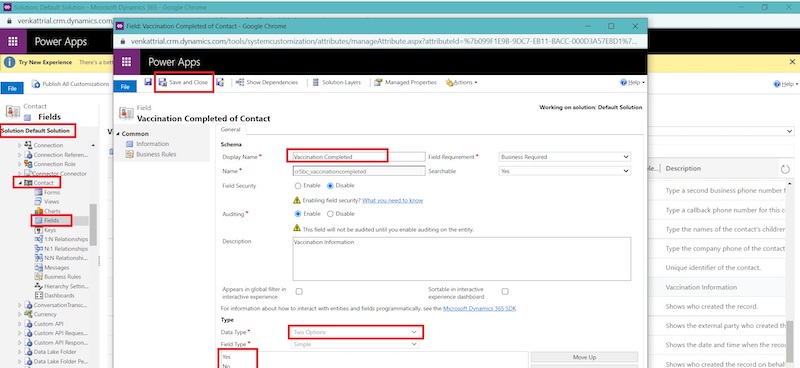800x368 pixels.
Task: Open the Field Requirement dropdown
Action: (564, 157)
